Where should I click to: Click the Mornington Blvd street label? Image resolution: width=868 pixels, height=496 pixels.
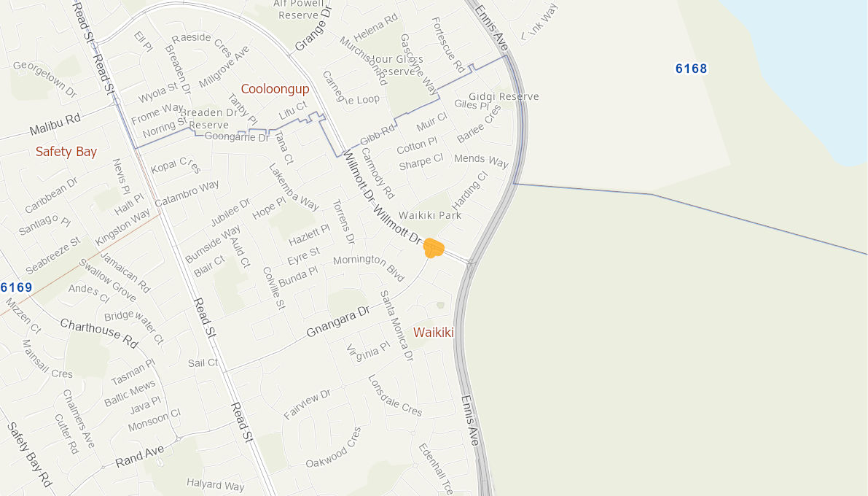(369, 266)
